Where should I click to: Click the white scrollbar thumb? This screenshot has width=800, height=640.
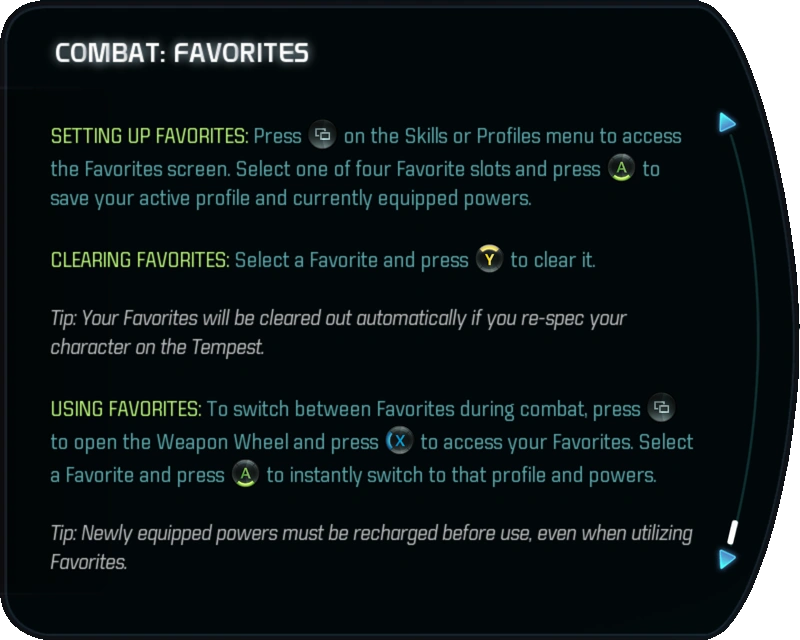(x=732, y=531)
